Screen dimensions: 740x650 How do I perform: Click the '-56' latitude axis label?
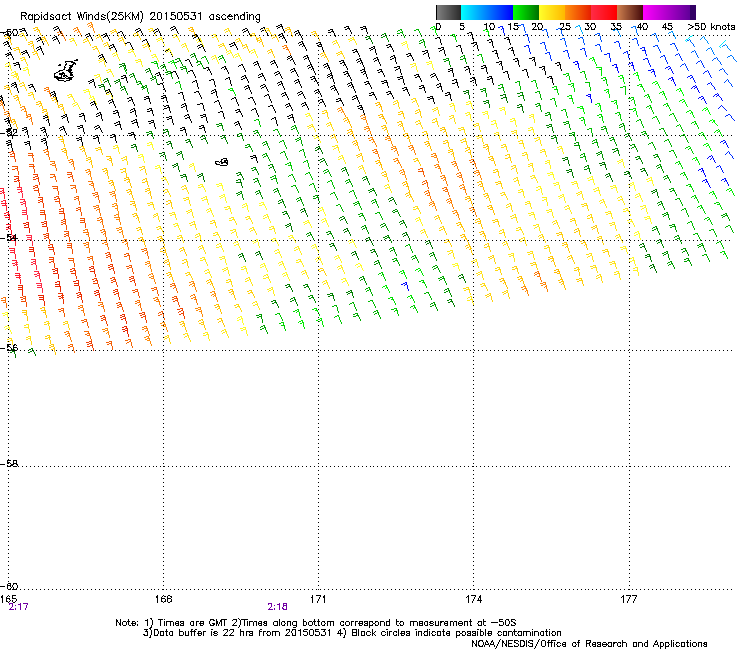(x=9, y=348)
